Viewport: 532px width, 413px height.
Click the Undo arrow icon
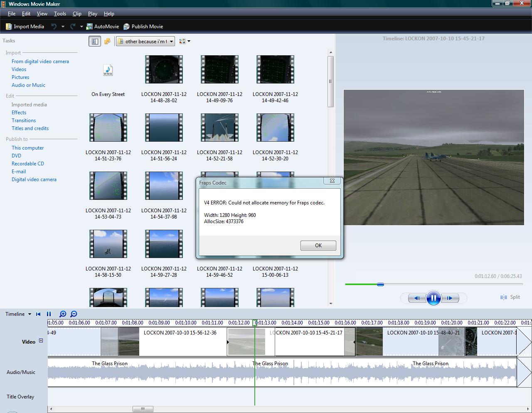pos(54,26)
